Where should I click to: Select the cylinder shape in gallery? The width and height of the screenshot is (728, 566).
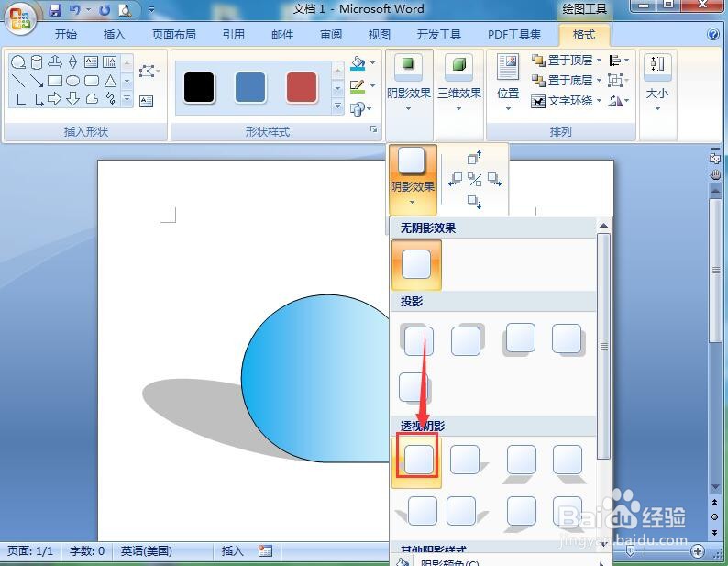point(36,61)
